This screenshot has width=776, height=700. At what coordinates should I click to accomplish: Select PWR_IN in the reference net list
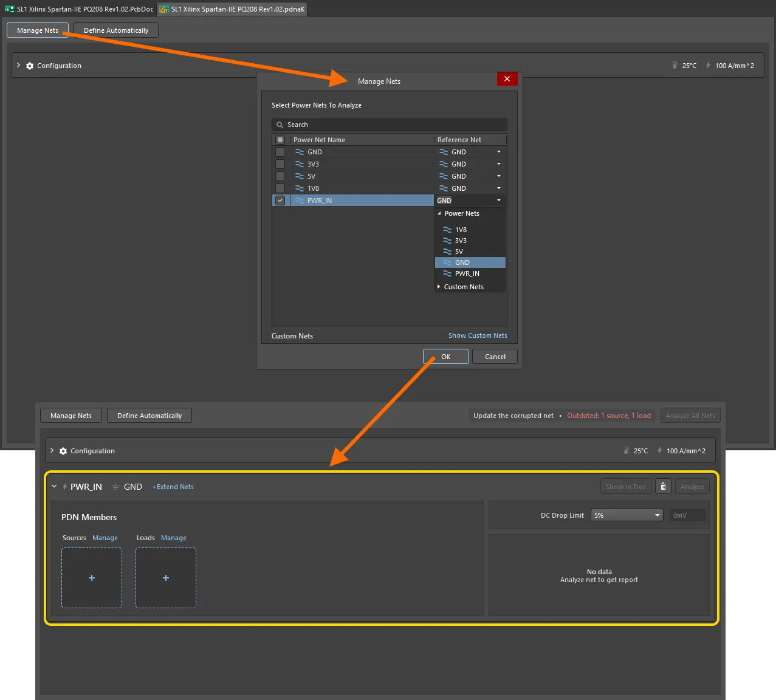(x=467, y=273)
